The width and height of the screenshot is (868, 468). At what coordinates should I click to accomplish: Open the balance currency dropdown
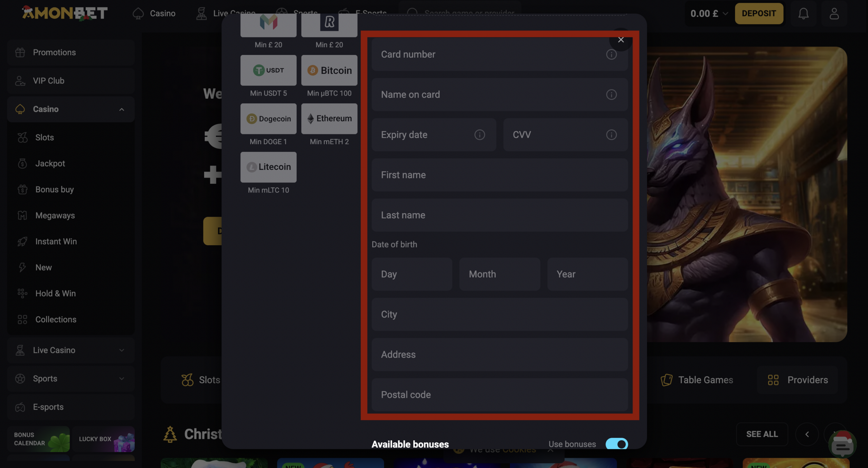(x=725, y=14)
